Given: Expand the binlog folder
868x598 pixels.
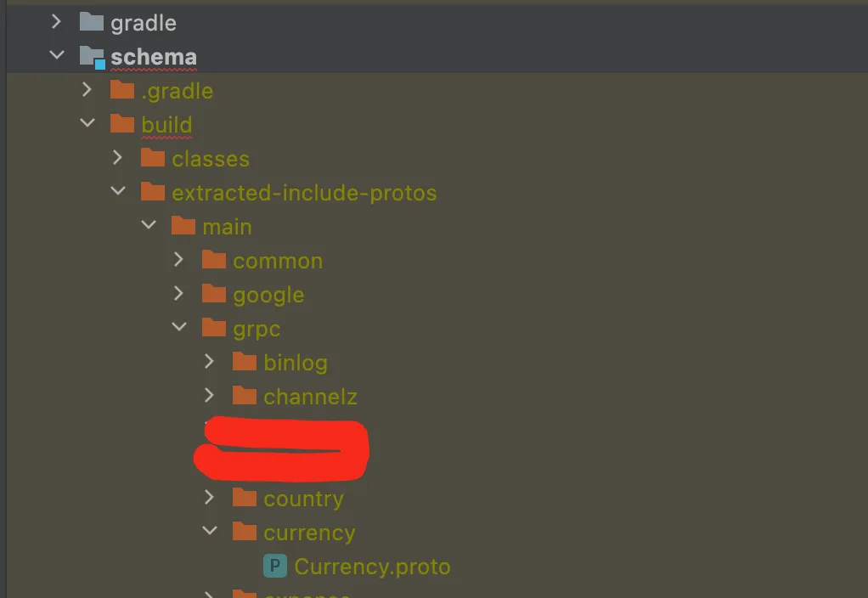Looking at the screenshot, I should coord(209,362).
